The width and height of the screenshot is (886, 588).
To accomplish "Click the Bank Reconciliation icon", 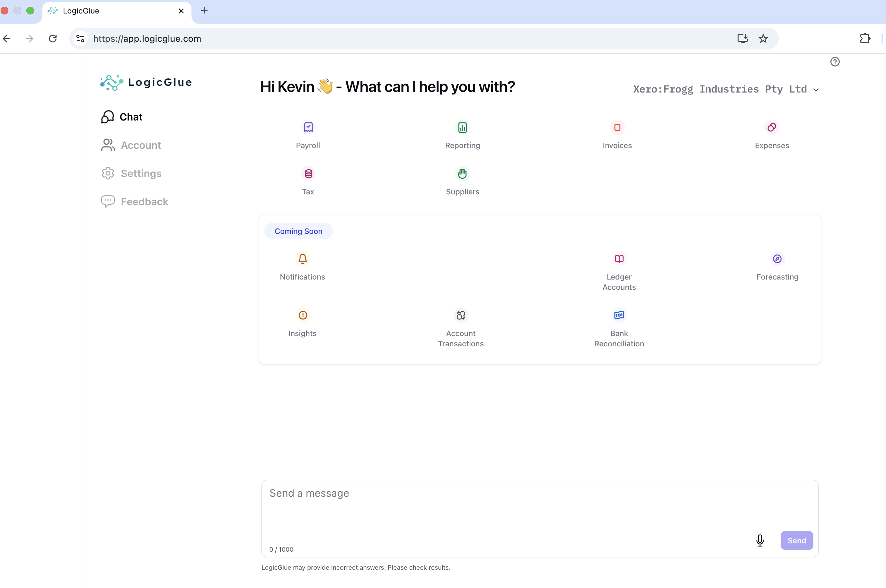I will [619, 316].
